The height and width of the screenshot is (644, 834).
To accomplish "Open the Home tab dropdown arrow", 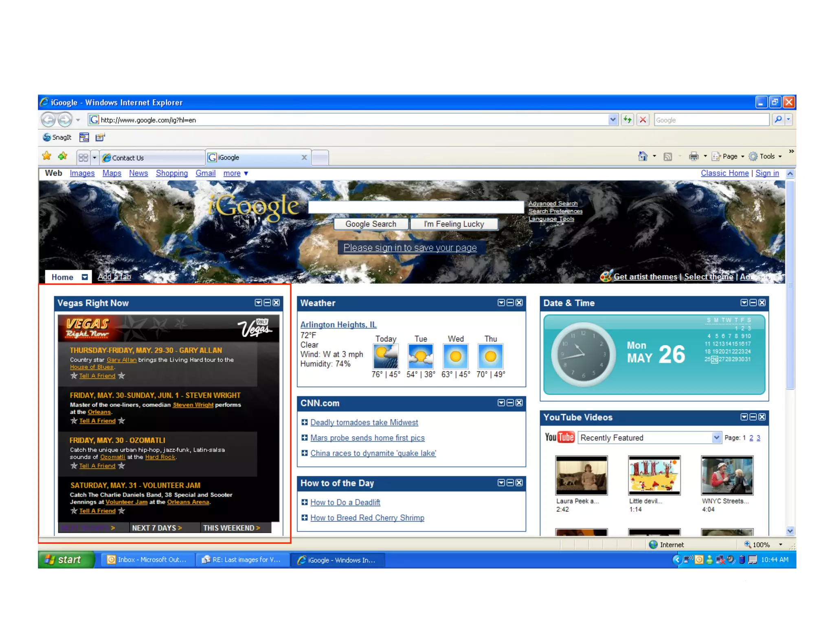I will coord(85,277).
